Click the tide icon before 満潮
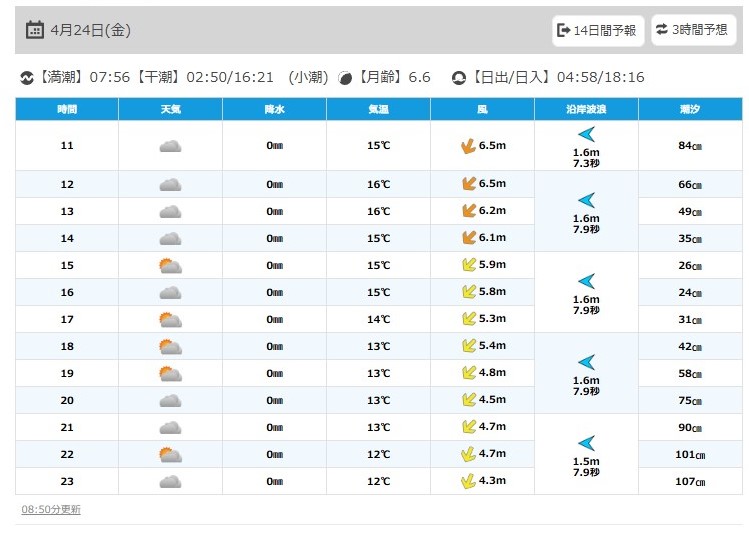Image resolution: width=749 pixels, height=533 pixels. click(x=27, y=77)
